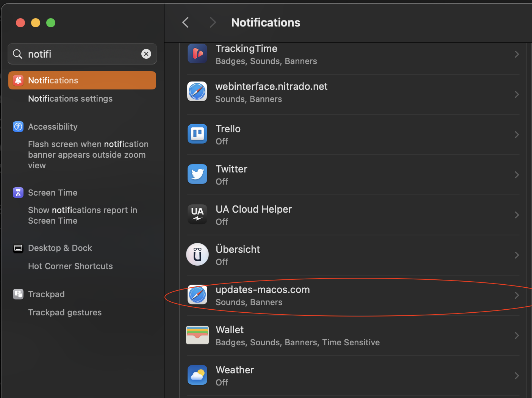Open Flash screen when notification banner result
Screen dimensions: 532x398
point(88,155)
